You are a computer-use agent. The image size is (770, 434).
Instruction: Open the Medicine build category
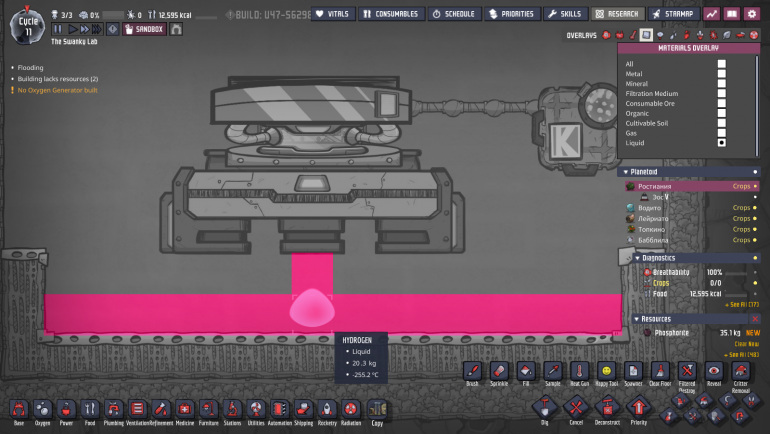pyautogui.click(x=185, y=412)
